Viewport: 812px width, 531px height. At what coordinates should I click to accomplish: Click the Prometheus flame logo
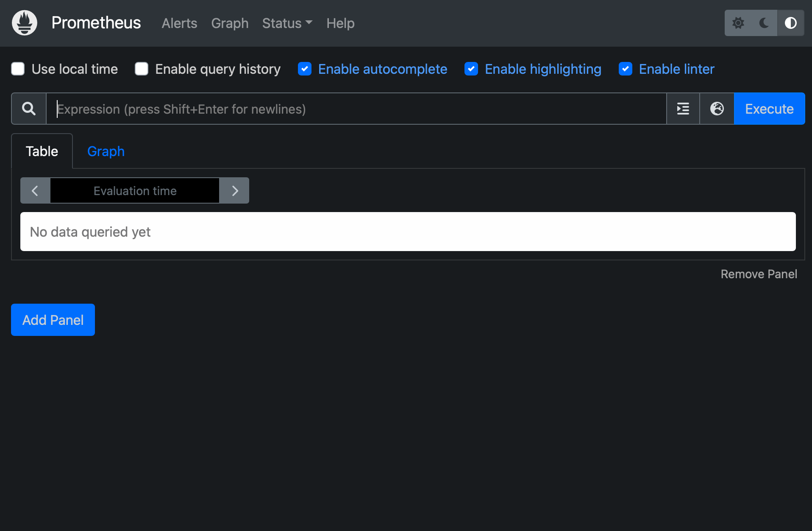(x=25, y=23)
